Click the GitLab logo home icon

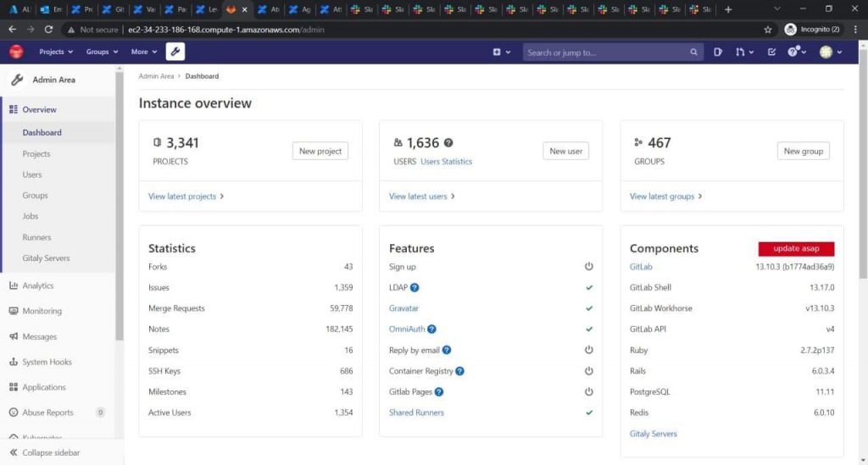pos(16,52)
